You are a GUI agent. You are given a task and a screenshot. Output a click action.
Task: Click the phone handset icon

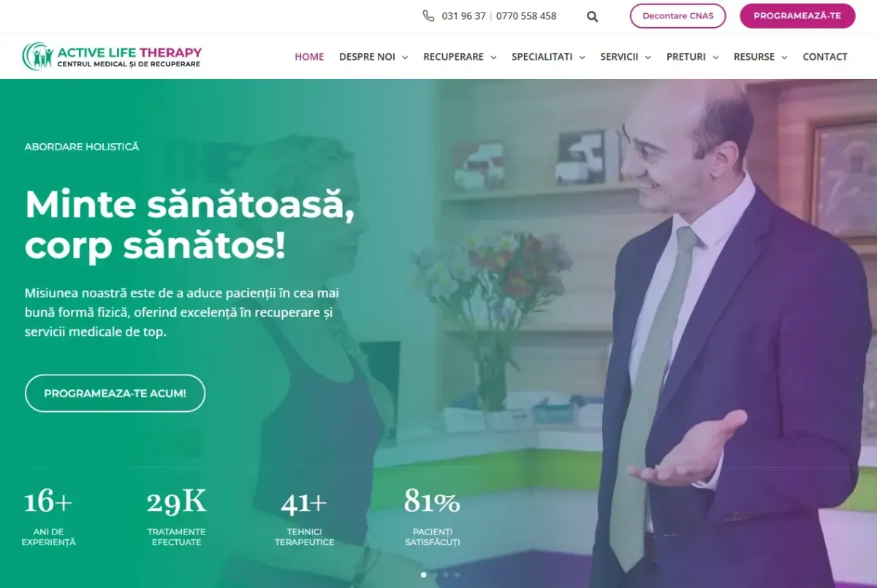tap(428, 15)
